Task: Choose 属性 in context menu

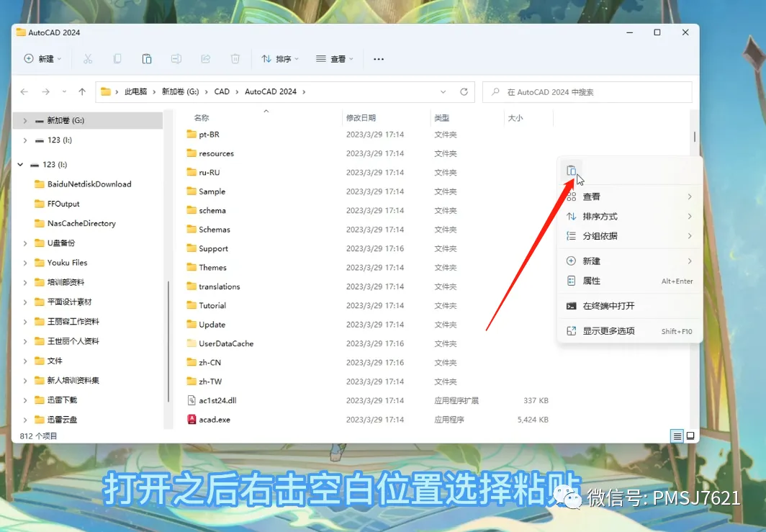Action: (x=630, y=281)
